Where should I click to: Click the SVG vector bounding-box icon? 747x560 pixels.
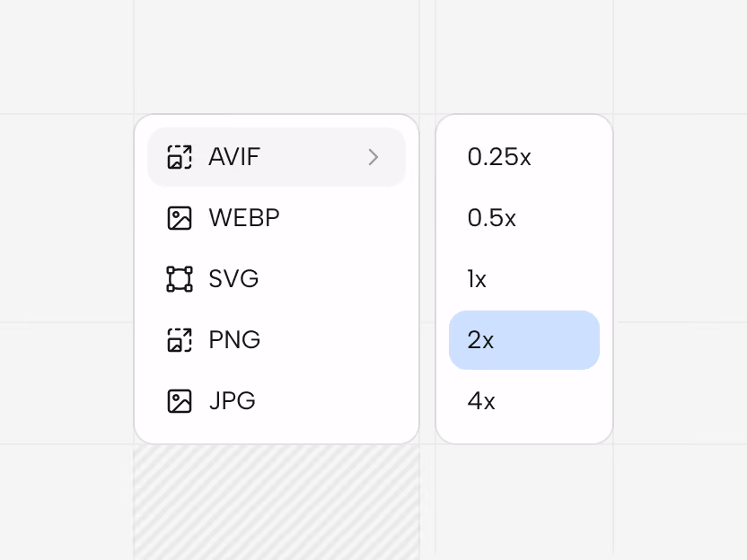pos(180,279)
